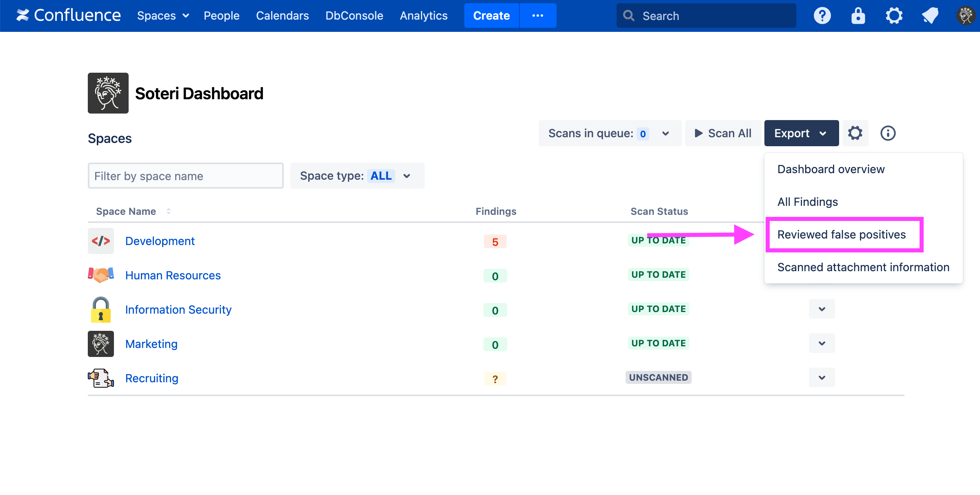Select Reviewed false positives export option
Viewport: 980px width, 495px height.
(x=841, y=234)
